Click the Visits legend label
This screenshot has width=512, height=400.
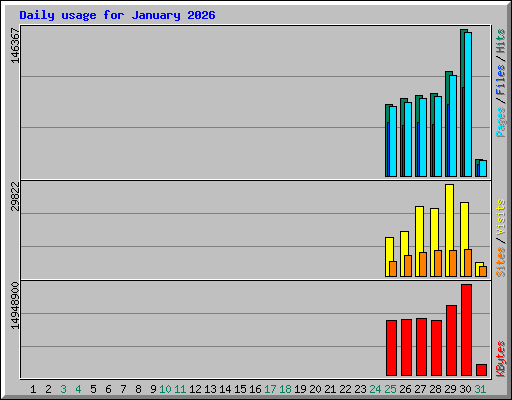coord(500,217)
